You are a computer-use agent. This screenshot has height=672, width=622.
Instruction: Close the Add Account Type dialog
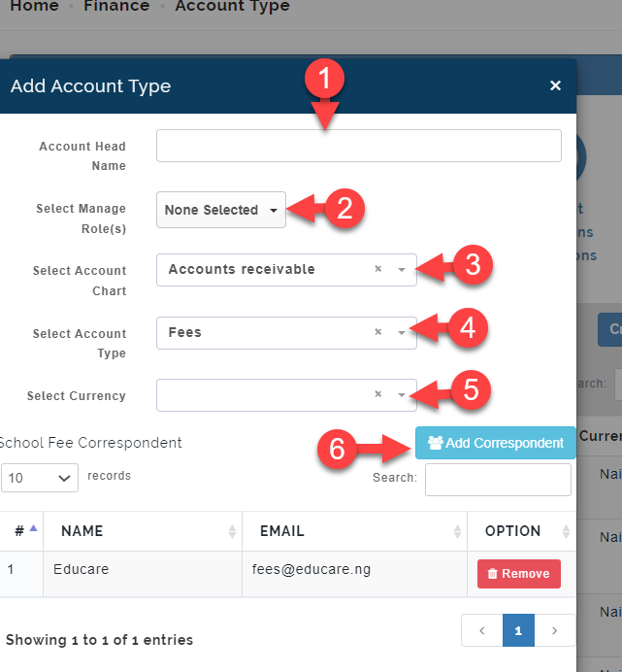(x=555, y=85)
